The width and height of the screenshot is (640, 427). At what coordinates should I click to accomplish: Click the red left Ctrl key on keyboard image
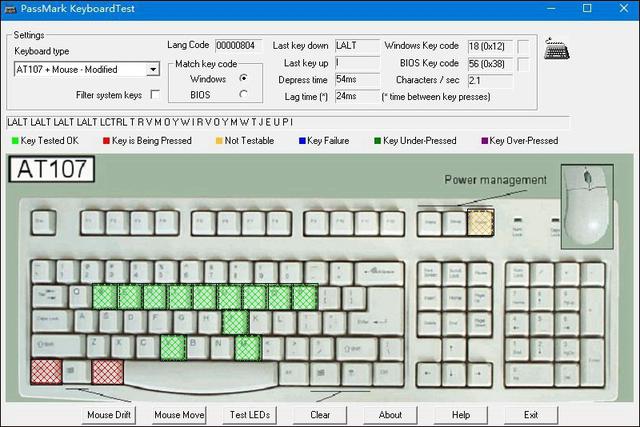click(x=46, y=371)
